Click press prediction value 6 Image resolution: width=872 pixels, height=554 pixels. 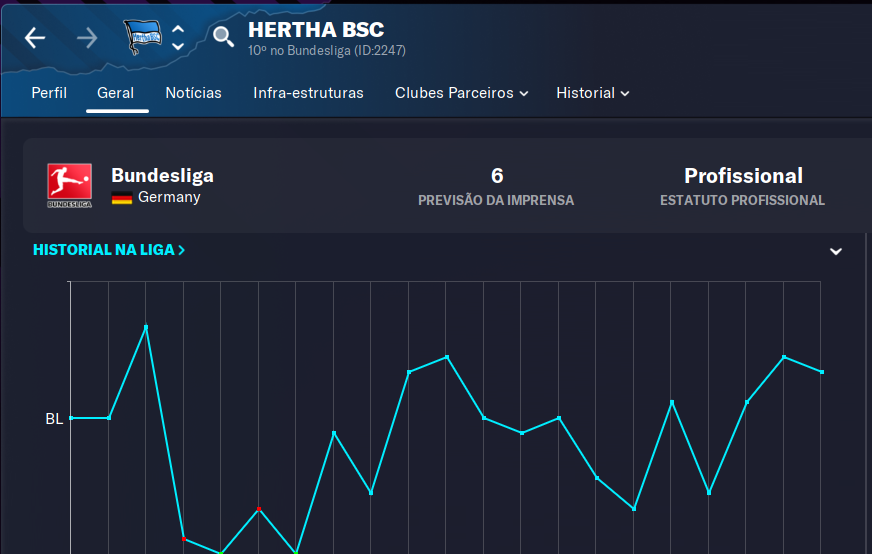point(497,176)
